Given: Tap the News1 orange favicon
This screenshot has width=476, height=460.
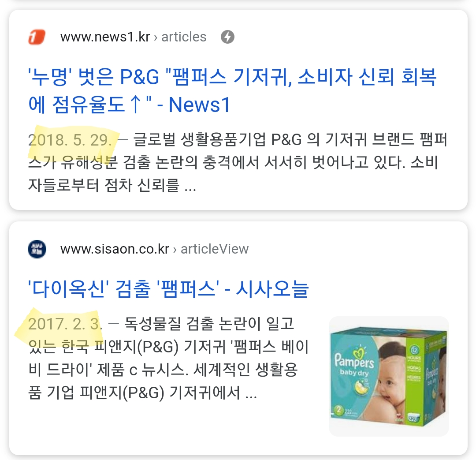Looking at the screenshot, I should pyautogui.click(x=37, y=37).
